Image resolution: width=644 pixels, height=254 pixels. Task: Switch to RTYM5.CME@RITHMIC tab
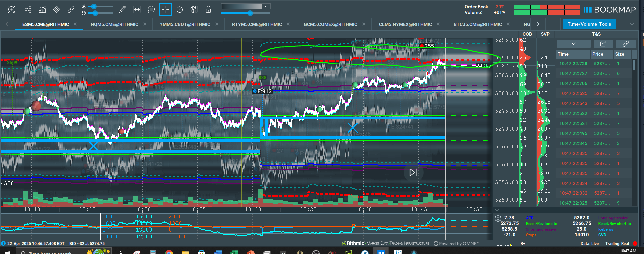(x=257, y=24)
